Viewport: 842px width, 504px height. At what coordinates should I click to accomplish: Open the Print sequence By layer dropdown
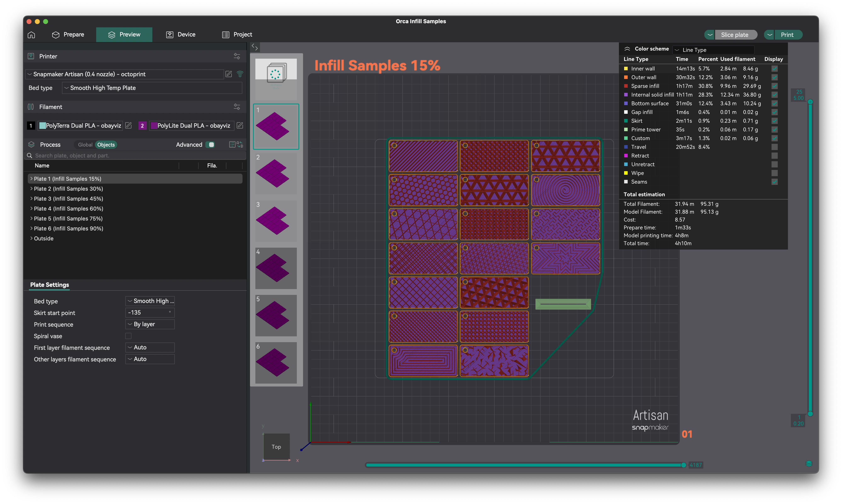(150, 324)
